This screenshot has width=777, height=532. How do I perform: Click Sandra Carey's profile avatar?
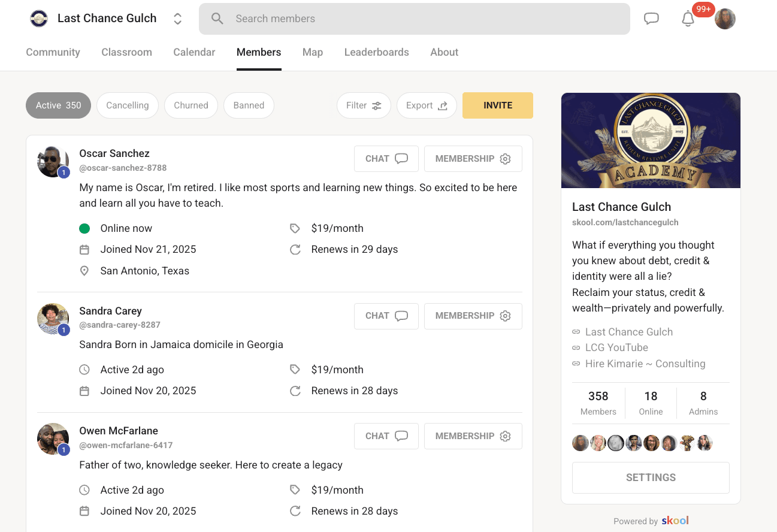point(53,318)
